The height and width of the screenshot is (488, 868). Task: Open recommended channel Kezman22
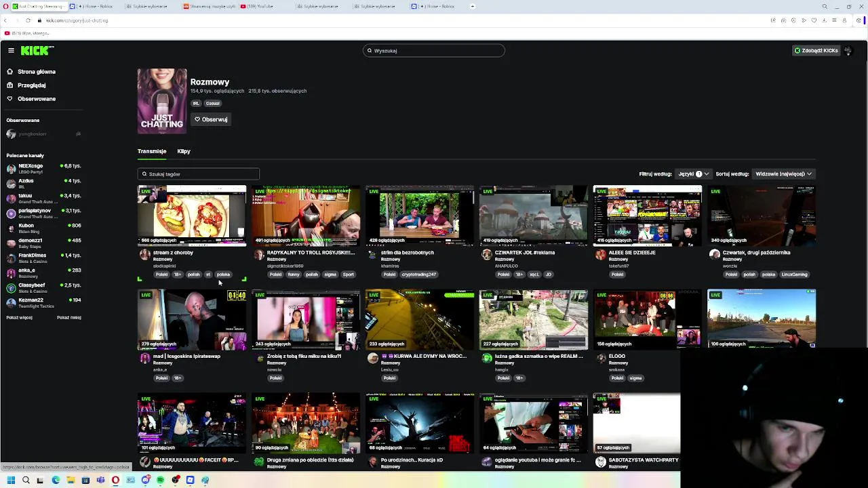[x=43, y=302]
